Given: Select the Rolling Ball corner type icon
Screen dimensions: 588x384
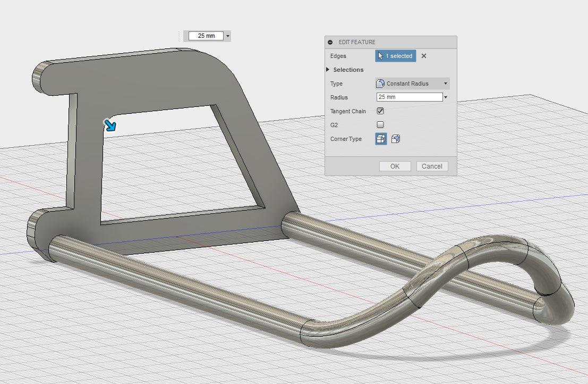Looking at the screenshot, I should tap(381, 139).
